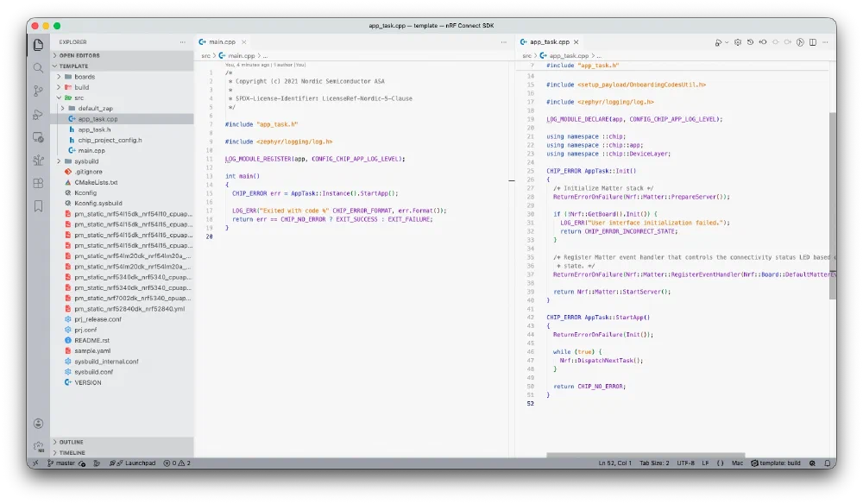The image size is (863, 504).
Task: Expand the OUTLINE section
Action: coord(72,442)
